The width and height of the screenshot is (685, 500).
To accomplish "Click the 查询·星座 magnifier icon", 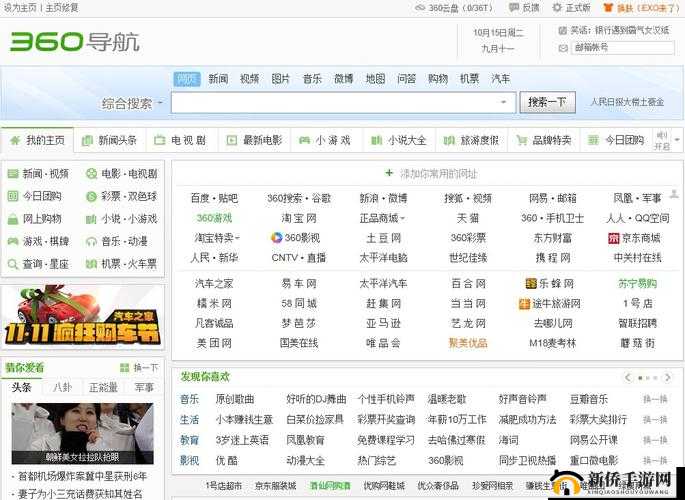I will click(13, 264).
